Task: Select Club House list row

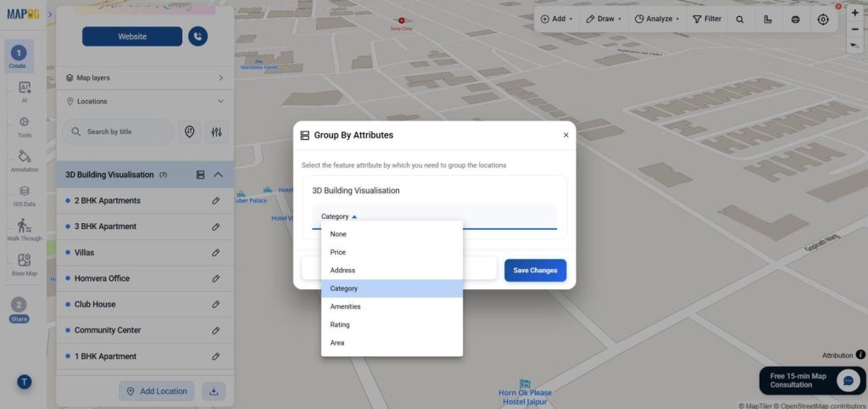Action: coord(144,305)
